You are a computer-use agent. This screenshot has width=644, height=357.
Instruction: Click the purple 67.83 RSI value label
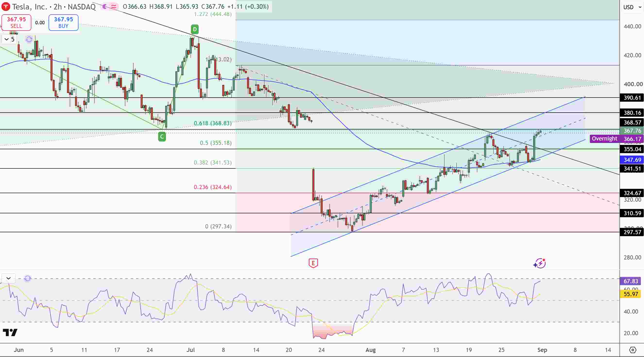[x=630, y=281]
